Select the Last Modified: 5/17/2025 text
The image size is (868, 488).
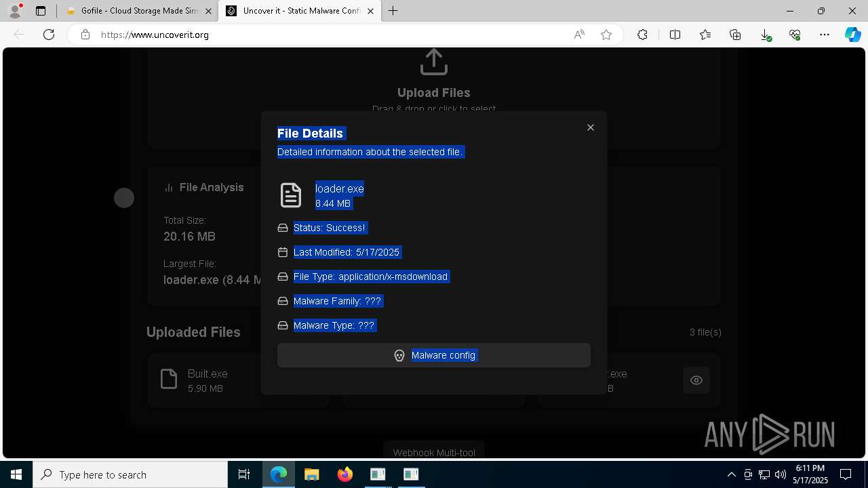347,252
